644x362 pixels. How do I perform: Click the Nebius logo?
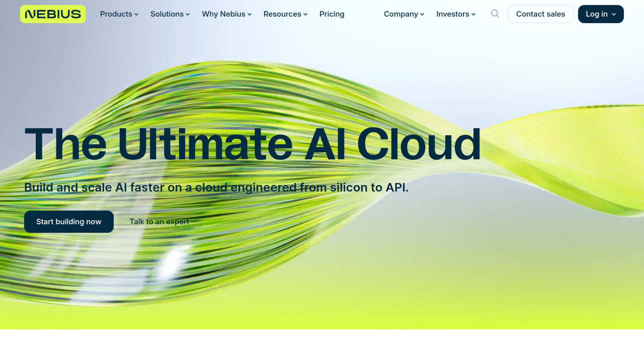click(x=53, y=14)
